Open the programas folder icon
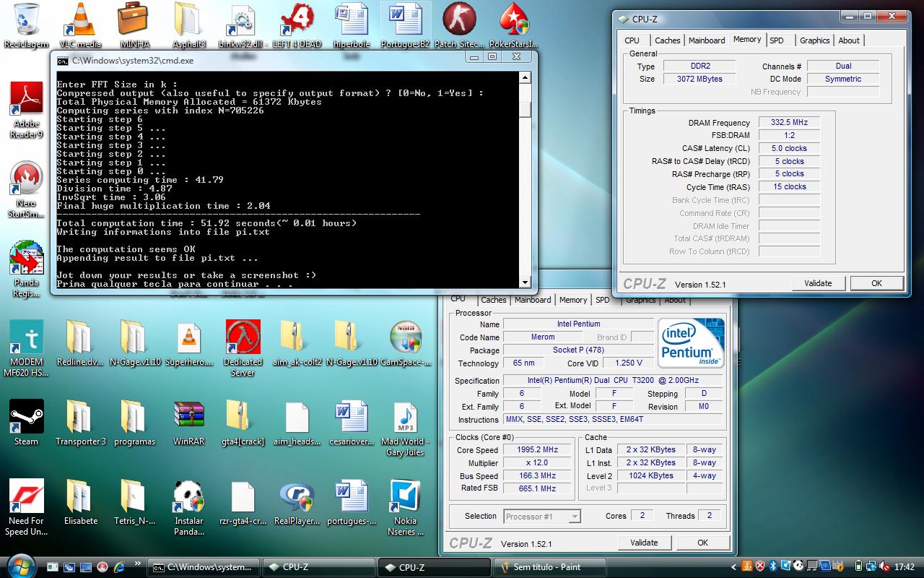Image resolution: width=924 pixels, height=578 pixels. coord(134,422)
